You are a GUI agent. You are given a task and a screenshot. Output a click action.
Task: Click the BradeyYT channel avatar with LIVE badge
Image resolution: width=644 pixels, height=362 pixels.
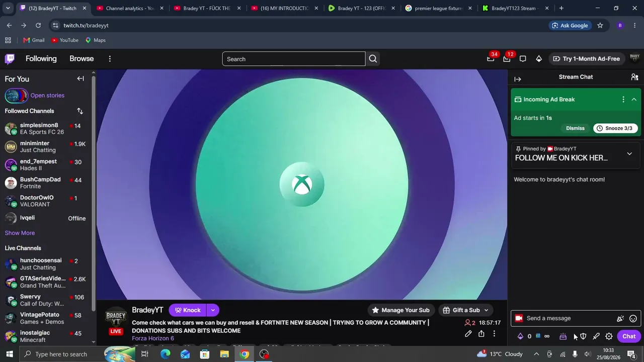116,321
